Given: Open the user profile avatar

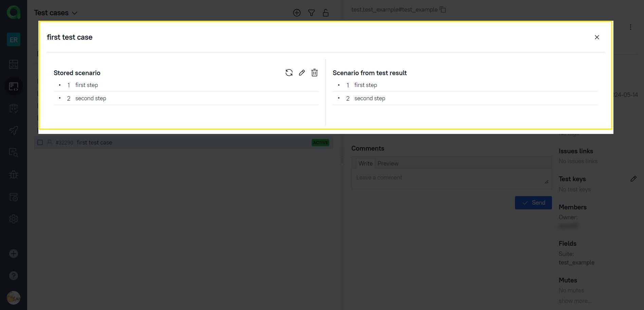Looking at the screenshot, I should pos(14,298).
